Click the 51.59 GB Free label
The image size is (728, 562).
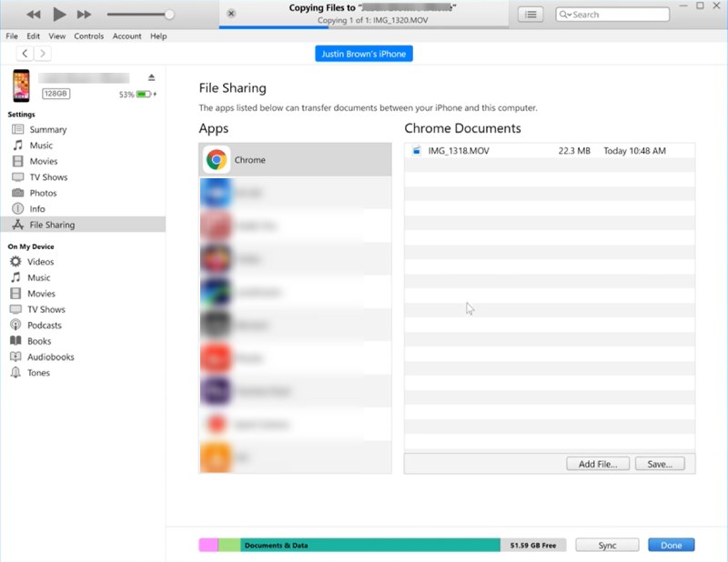tap(533, 546)
